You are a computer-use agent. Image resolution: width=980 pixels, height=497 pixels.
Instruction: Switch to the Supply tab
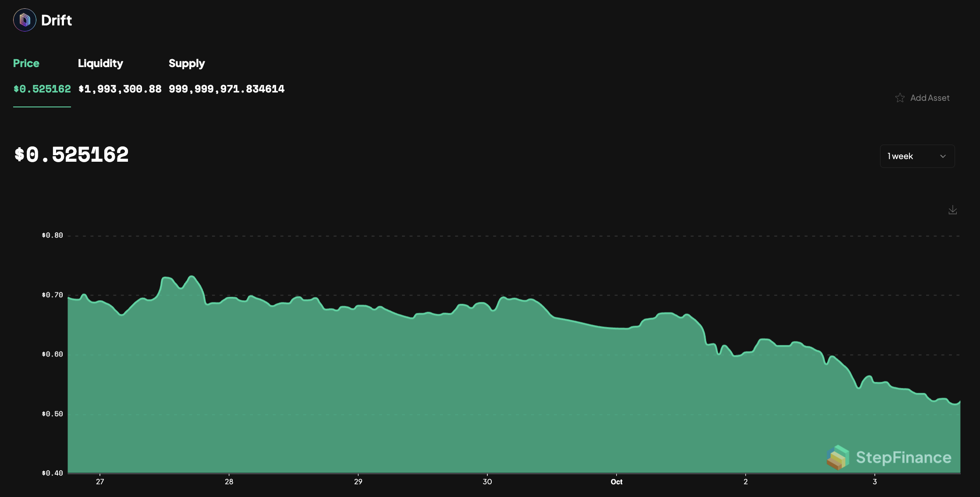click(x=187, y=63)
